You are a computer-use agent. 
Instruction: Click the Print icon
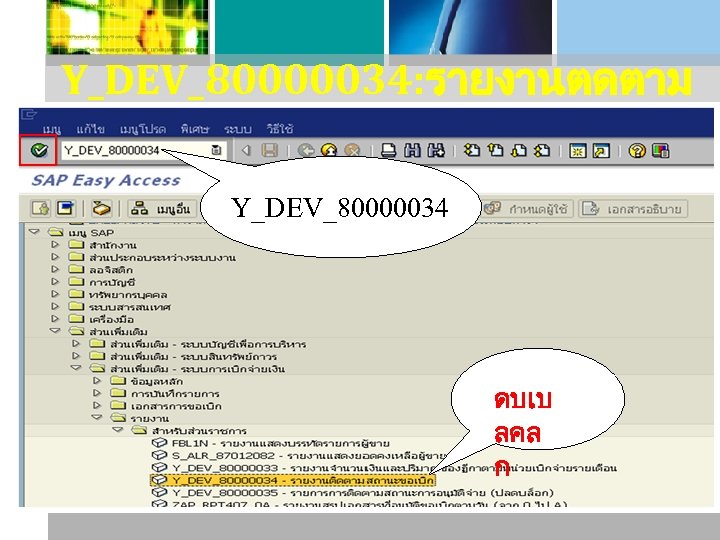tap(388, 150)
